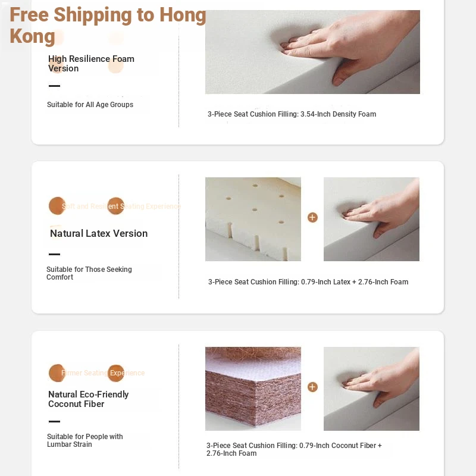Select the 'Natural Latex Version' heading

(x=99, y=233)
